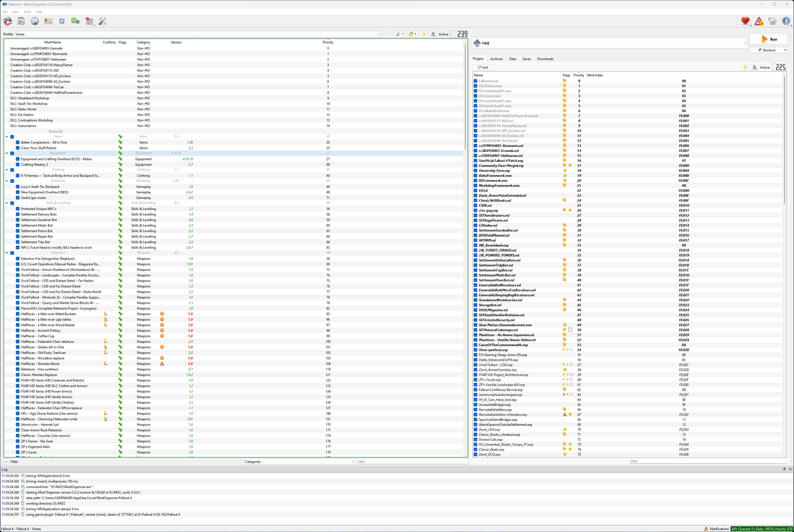This screenshot has width=794, height=532.
Task: Switch to the Downloads tab
Action: 545,58
